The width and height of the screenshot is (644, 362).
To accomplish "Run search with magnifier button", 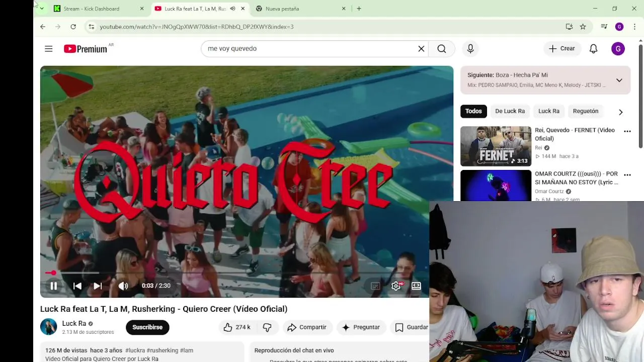I will pyautogui.click(x=441, y=49).
